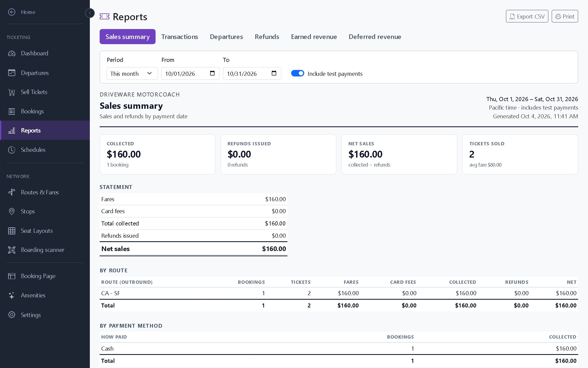Click the calendar icon in the From date field
The image size is (588, 368).
click(x=212, y=73)
